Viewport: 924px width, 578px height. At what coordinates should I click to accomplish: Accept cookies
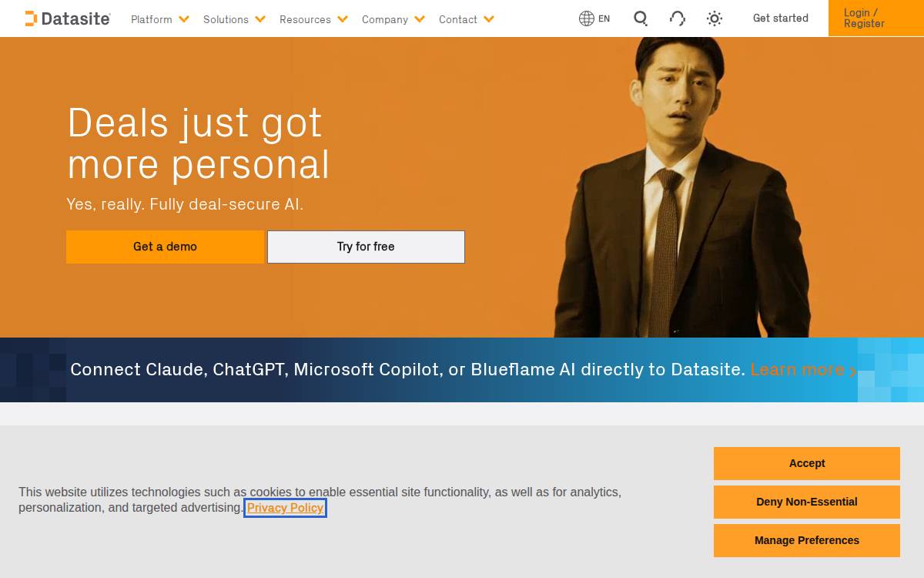click(x=807, y=463)
